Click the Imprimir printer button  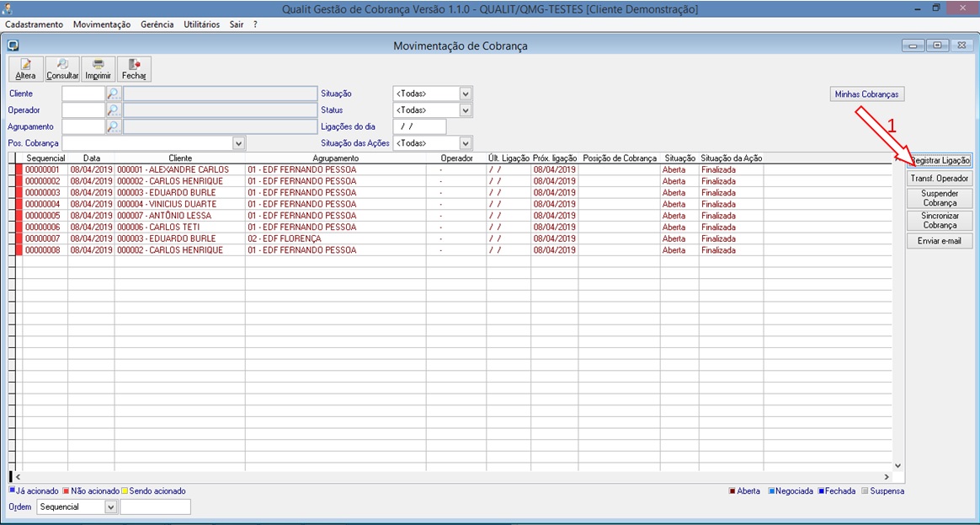click(x=99, y=68)
